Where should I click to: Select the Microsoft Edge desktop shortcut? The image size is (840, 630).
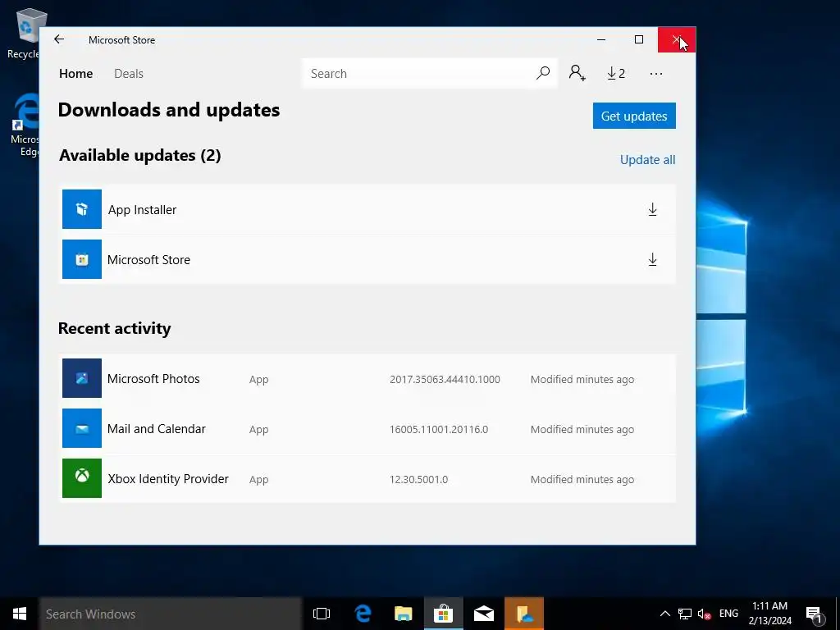point(24,125)
